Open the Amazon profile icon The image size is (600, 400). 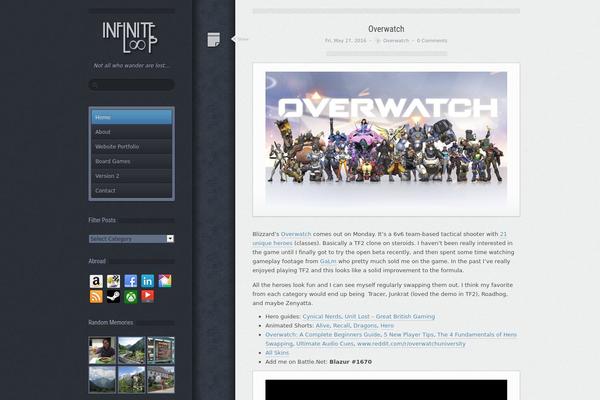[x=96, y=281]
